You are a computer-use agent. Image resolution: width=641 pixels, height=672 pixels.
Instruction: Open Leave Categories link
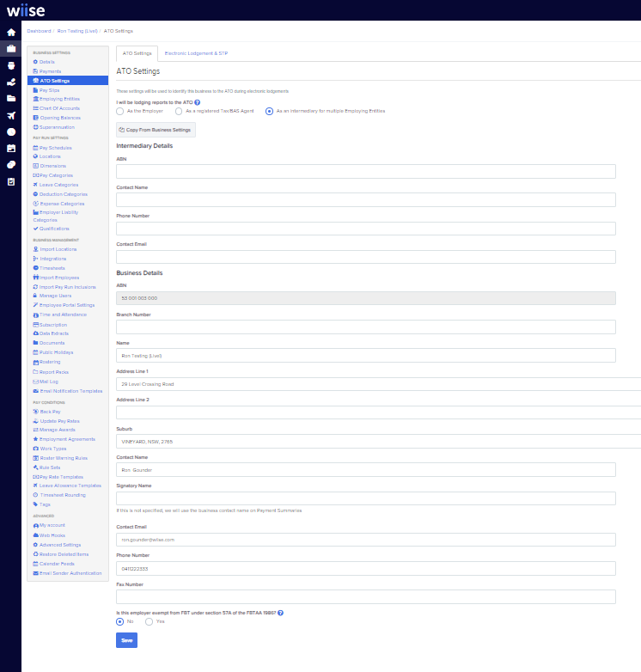(x=58, y=185)
